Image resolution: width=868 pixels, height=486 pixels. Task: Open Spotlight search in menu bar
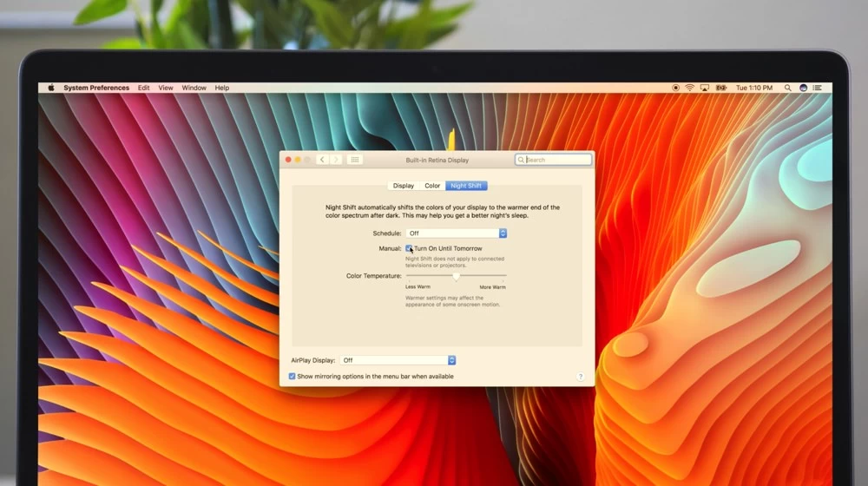click(787, 88)
